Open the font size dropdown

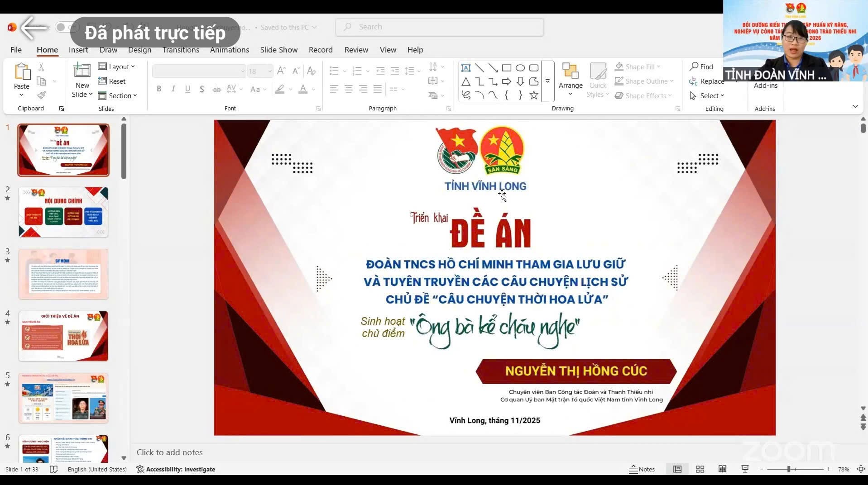pyautogui.click(x=270, y=71)
